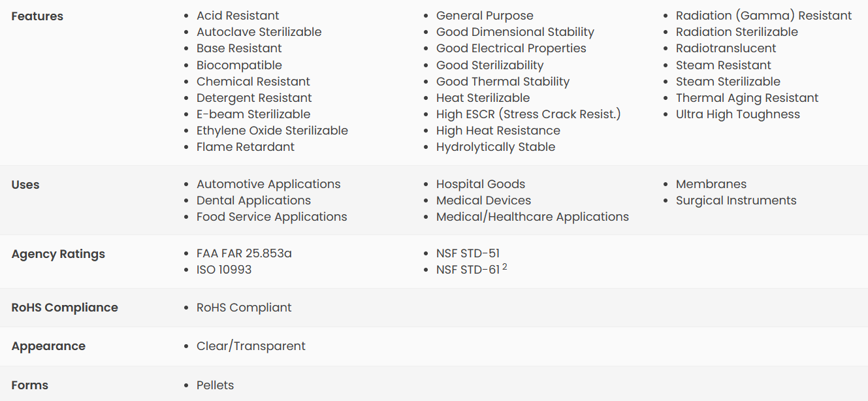Click the superscript 2 footnote after NSF STD-61

(x=505, y=266)
